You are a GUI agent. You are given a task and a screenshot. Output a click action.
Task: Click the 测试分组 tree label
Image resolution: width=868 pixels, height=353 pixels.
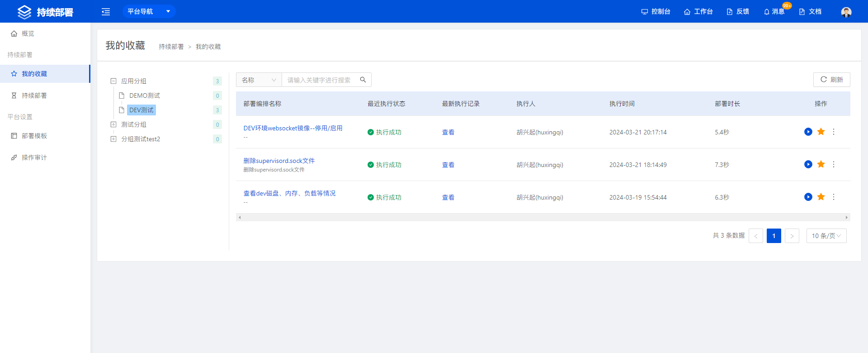pyautogui.click(x=134, y=124)
